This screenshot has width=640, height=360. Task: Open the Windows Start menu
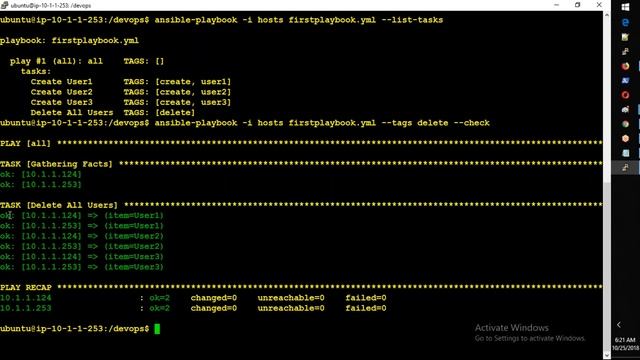(625, 7)
